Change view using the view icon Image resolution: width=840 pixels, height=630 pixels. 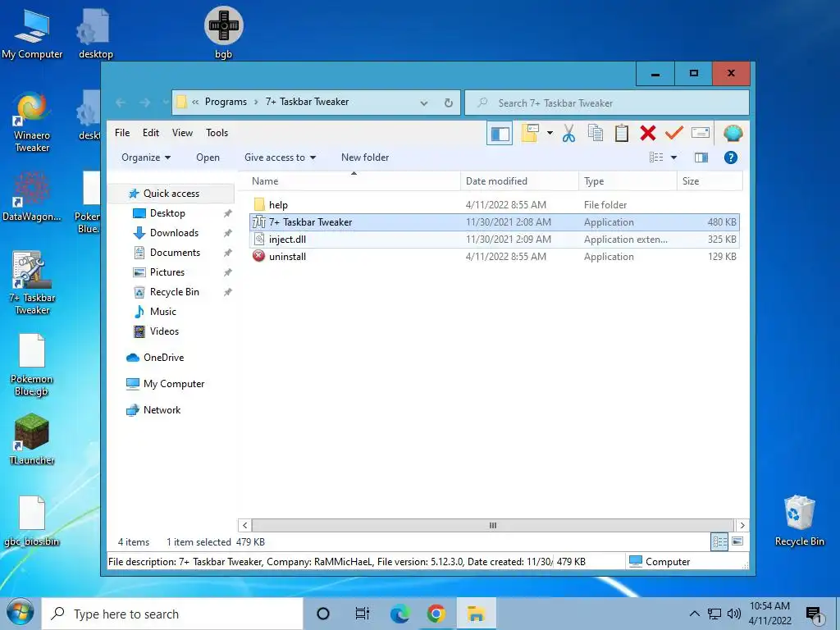click(656, 157)
